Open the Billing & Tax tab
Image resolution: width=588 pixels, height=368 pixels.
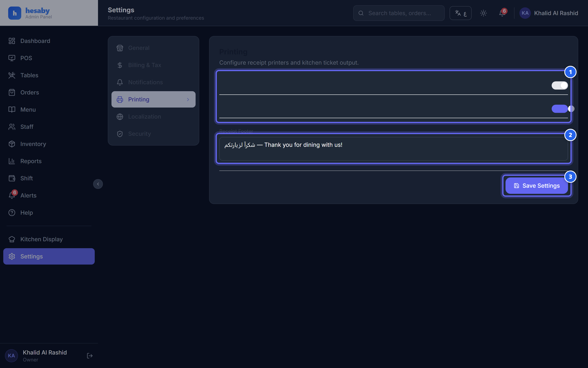(x=153, y=65)
